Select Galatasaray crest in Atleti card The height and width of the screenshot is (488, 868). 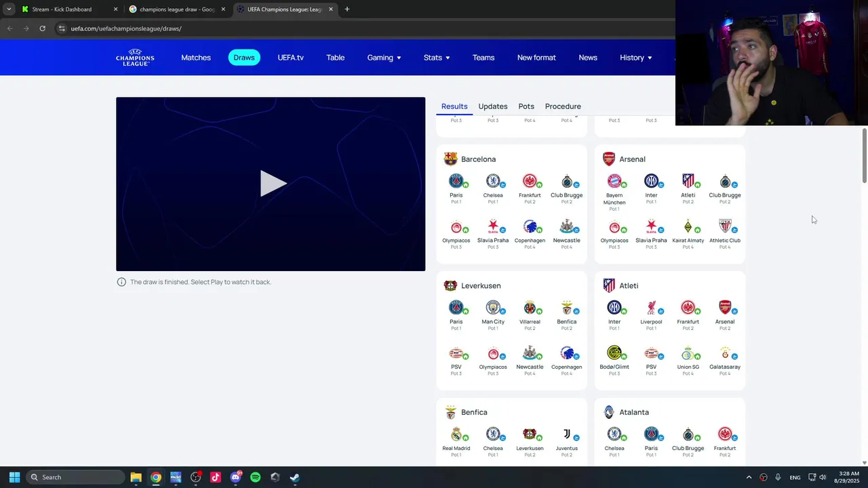point(724,353)
